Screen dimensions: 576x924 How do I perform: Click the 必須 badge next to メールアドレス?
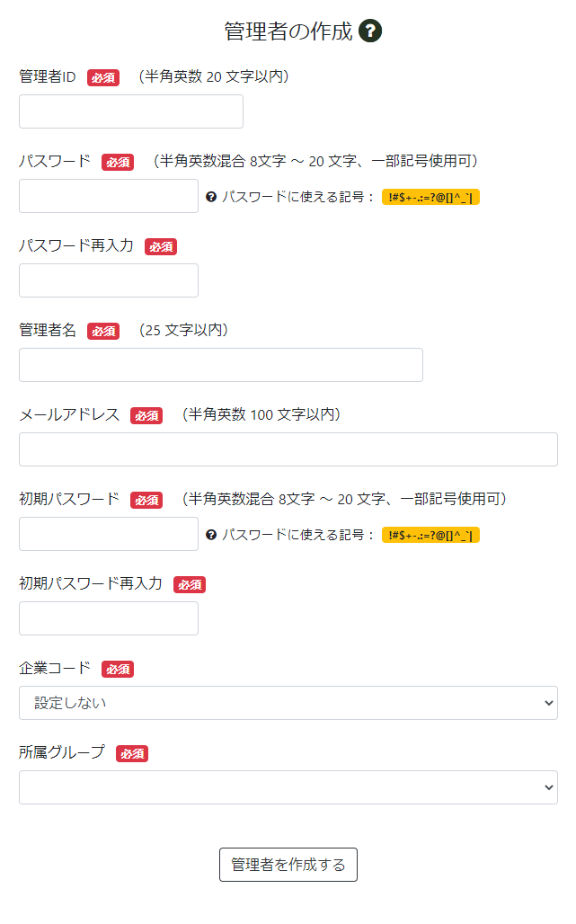[x=146, y=416]
